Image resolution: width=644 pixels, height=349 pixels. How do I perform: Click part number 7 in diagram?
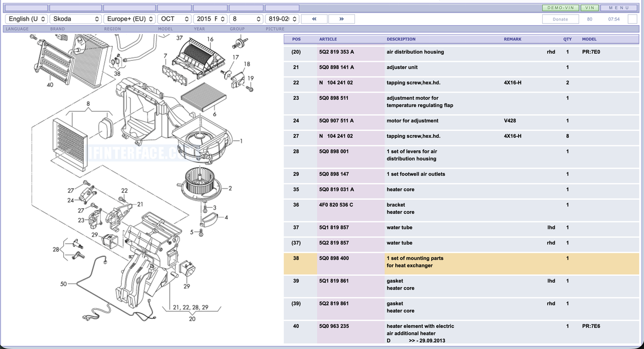click(x=165, y=55)
